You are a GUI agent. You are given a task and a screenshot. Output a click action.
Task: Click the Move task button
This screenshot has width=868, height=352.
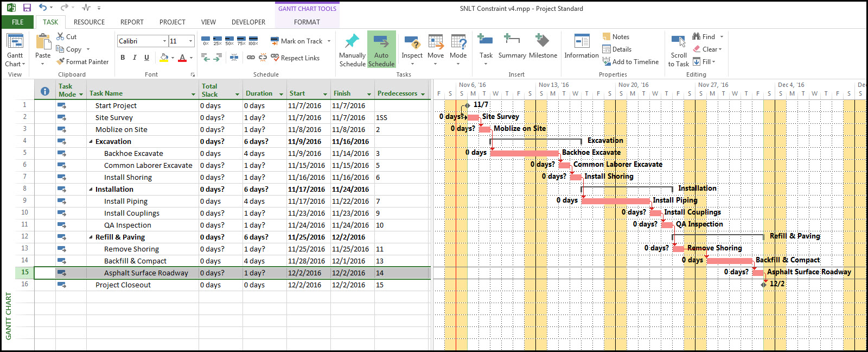(x=436, y=50)
